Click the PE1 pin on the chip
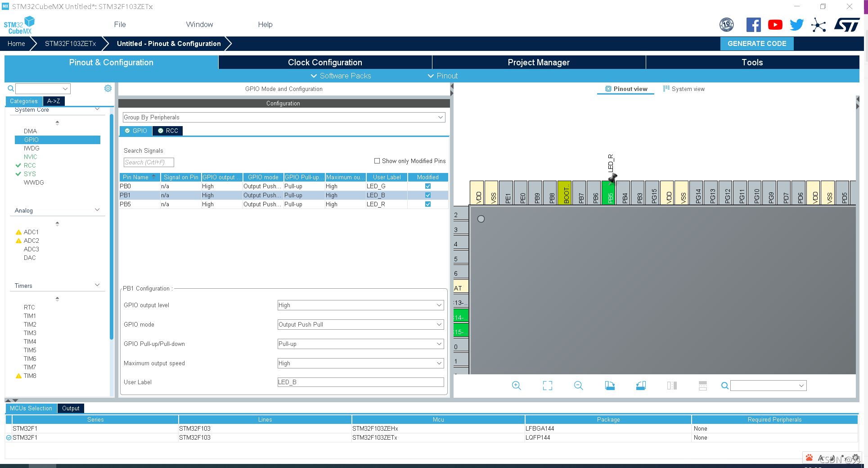Screen dimensions: 868x468 click(507, 193)
